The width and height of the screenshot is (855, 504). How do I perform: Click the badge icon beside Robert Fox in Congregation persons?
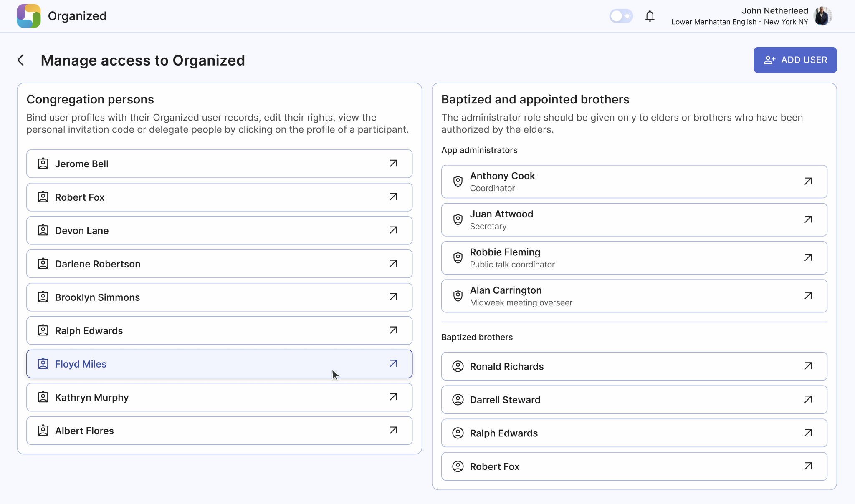pyautogui.click(x=43, y=197)
